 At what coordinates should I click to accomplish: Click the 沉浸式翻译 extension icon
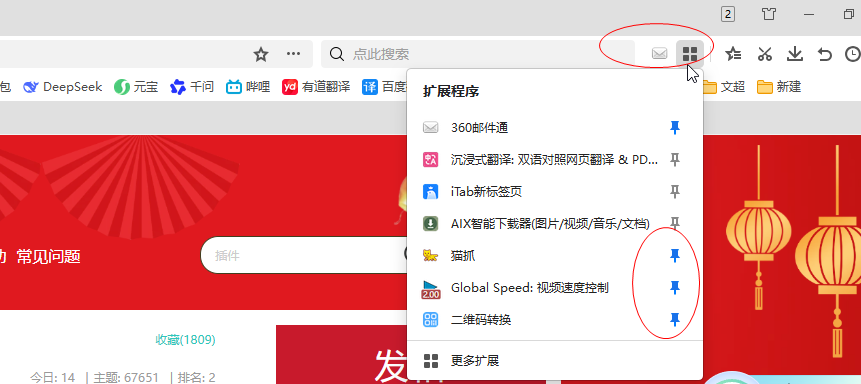point(431,160)
